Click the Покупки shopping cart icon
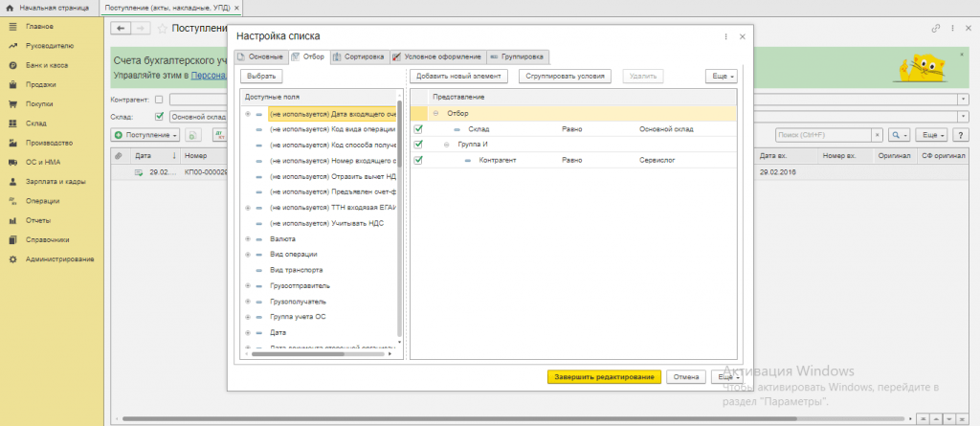The width and height of the screenshot is (980, 426). (12, 103)
